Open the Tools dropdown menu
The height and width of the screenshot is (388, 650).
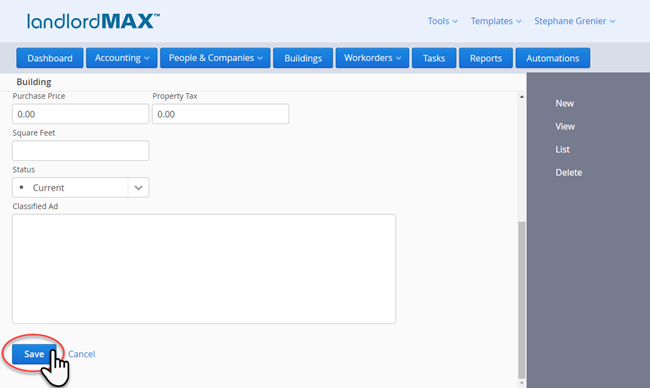coord(443,21)
